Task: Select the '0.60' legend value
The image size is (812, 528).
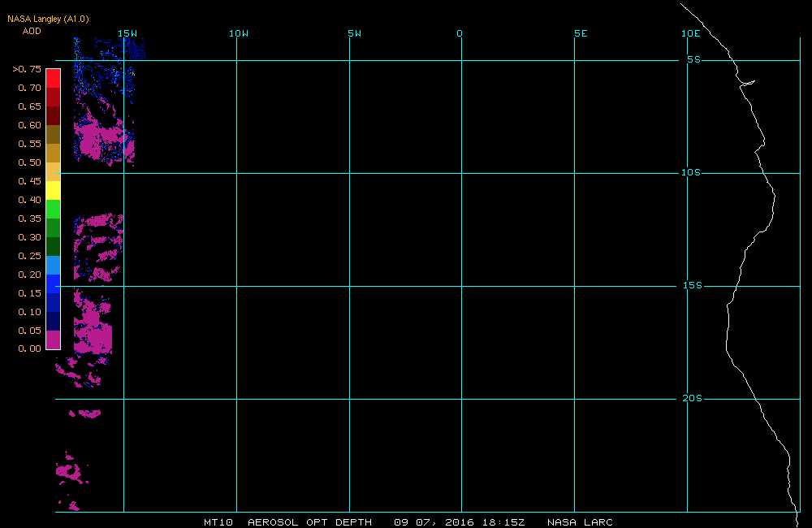Action: 29,125
